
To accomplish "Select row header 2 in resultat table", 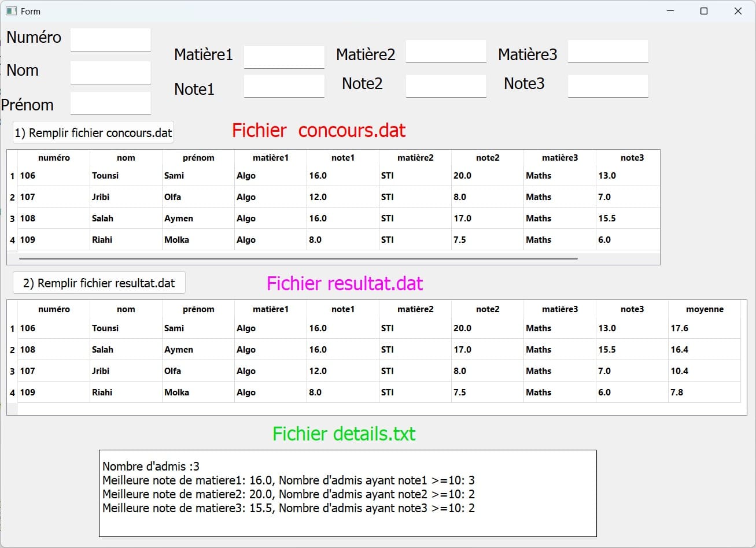I will coord(12,350).
